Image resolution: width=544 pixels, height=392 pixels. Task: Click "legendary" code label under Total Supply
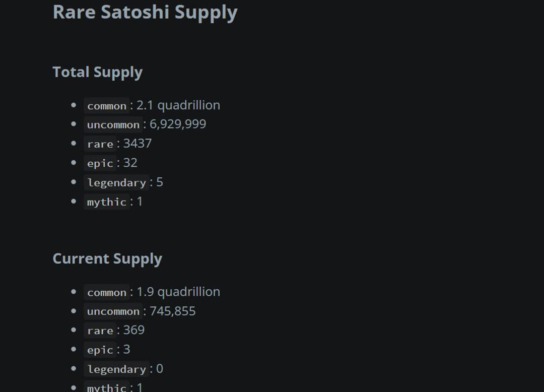[x=116, y=183]
